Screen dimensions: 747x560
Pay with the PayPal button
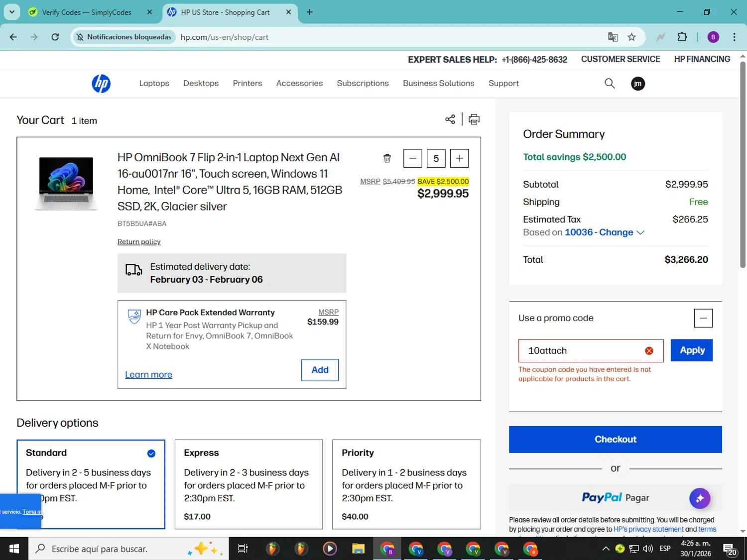(616, 498)
